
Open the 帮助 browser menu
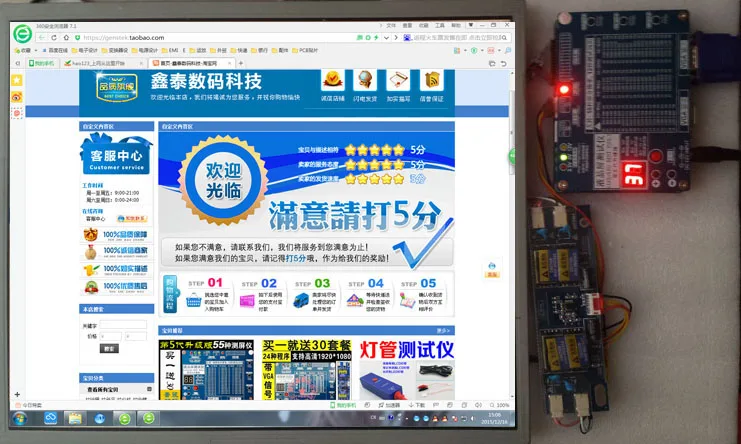point(456,25)
